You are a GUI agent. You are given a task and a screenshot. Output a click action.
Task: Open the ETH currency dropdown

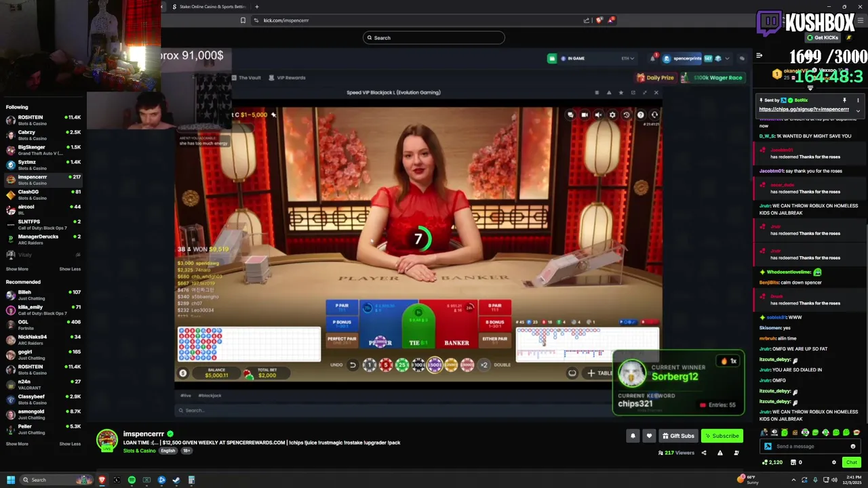click(628, 58)
